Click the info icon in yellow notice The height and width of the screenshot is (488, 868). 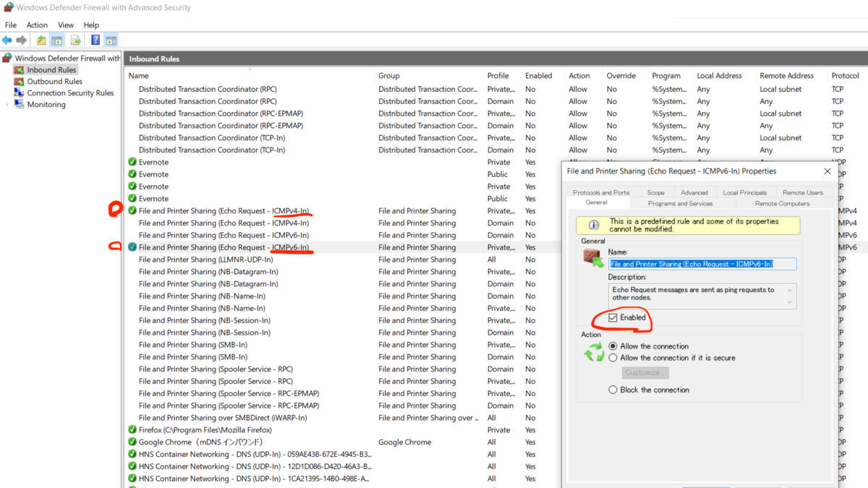[594, 225]
